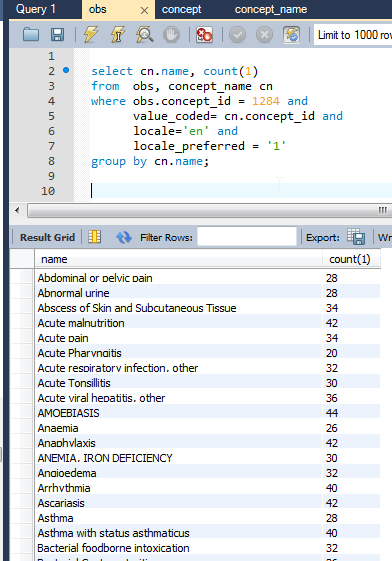This screenshot has height=561, width=392.
Task: Switch to the Query 1 tab
Action: point(36,9)
